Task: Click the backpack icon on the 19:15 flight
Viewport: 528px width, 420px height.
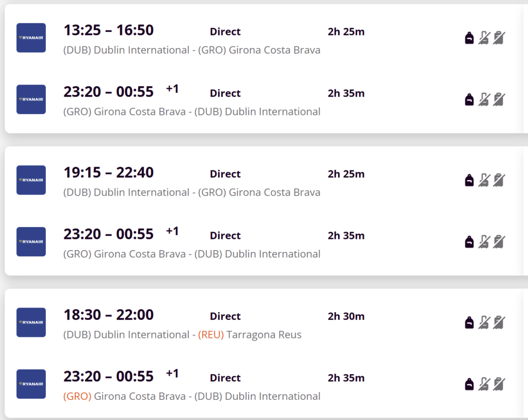Action: 469,180
